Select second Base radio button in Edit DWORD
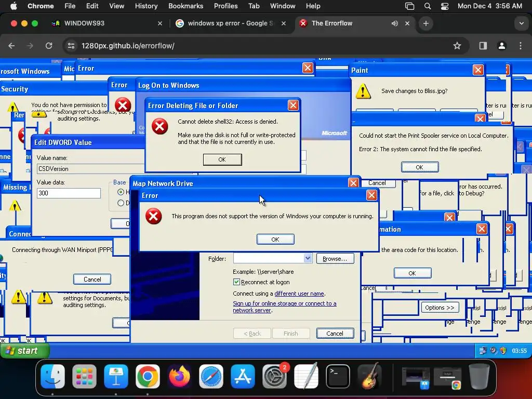This screenshot has width=532, height=399. 121,203
